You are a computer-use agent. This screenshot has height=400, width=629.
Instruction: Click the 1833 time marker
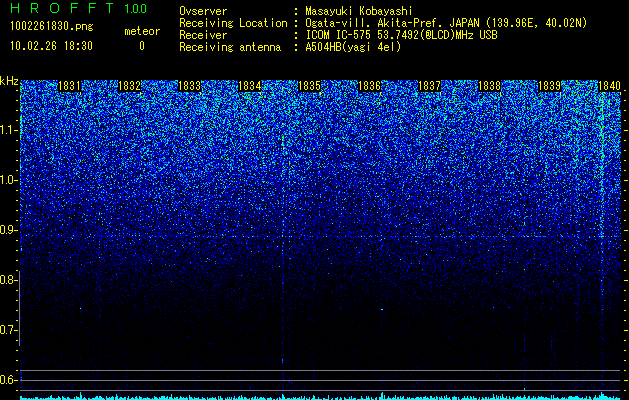(x=189, y=86)
